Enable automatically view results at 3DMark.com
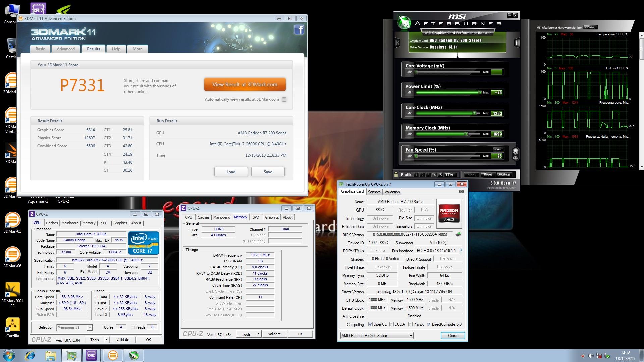Screen dimensions: 644x362 pos(284,99)
